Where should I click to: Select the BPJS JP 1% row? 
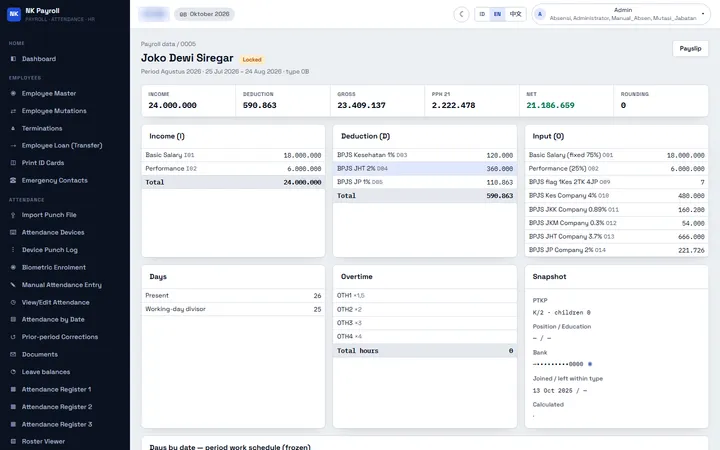(x=425, y=182)
